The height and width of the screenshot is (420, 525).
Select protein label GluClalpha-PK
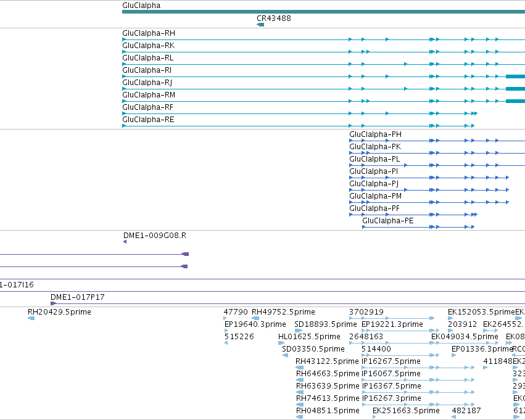tap(375, 147)
